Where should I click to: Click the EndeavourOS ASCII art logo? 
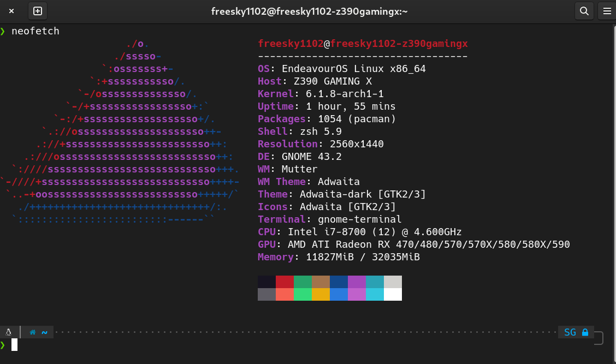coord(120,132)
